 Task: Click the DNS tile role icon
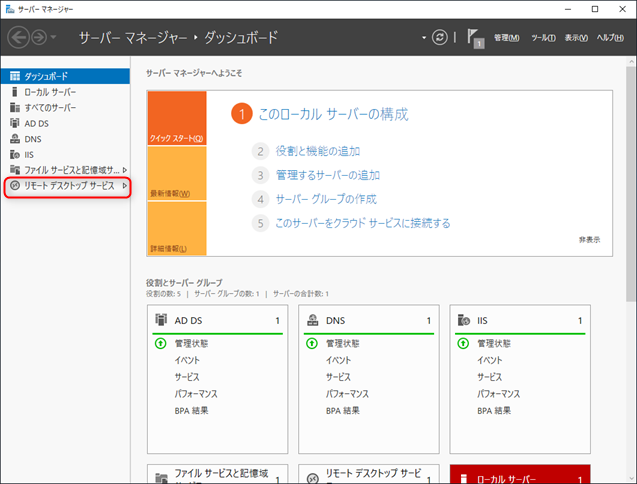tap(312, 320)
